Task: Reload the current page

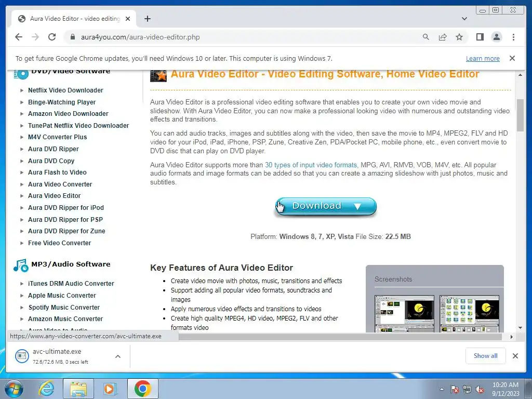Action: (x=52, y=37)
